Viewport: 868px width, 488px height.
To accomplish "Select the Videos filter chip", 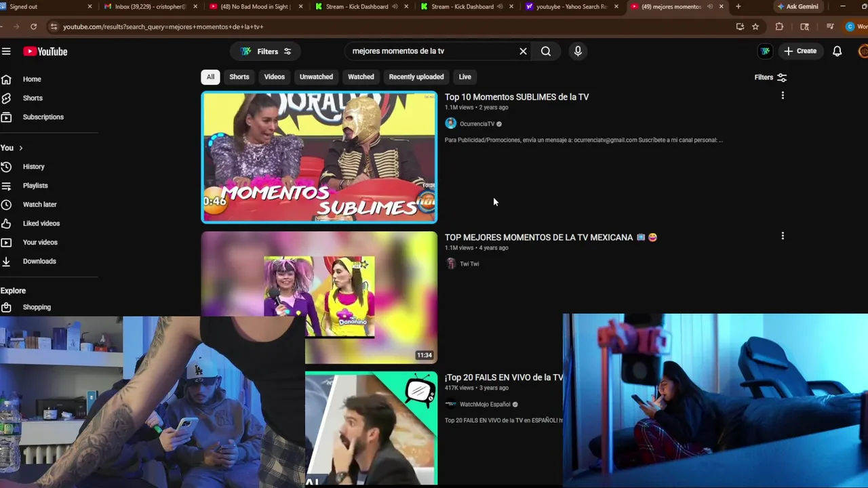I will pos(274,77).
